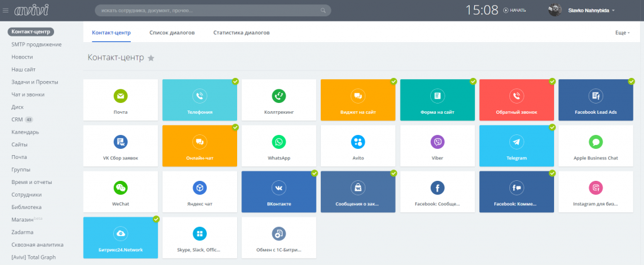
Task: Open Чат и звонки in the sidebar
Action: 28,94
